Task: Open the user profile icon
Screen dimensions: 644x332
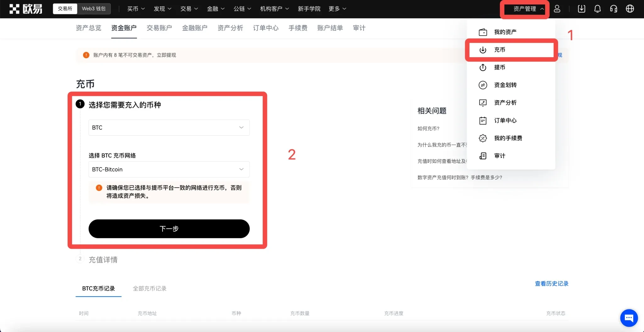Action: pos(557,9)
